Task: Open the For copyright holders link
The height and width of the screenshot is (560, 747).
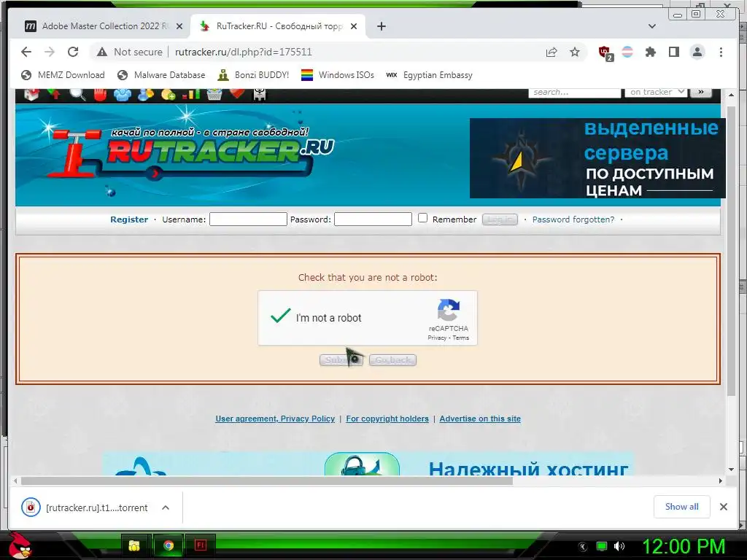Action: click(387, 419)
